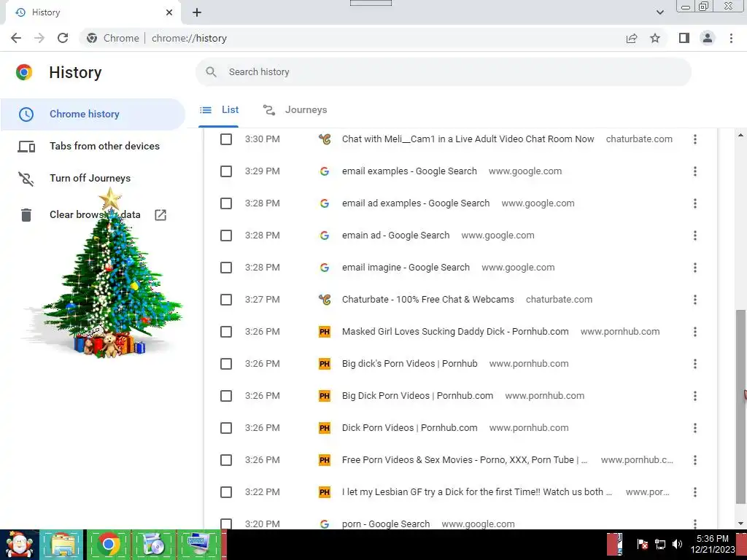Switch to the Journeys tab
The image size is (747, 560).
pos(295,110)
